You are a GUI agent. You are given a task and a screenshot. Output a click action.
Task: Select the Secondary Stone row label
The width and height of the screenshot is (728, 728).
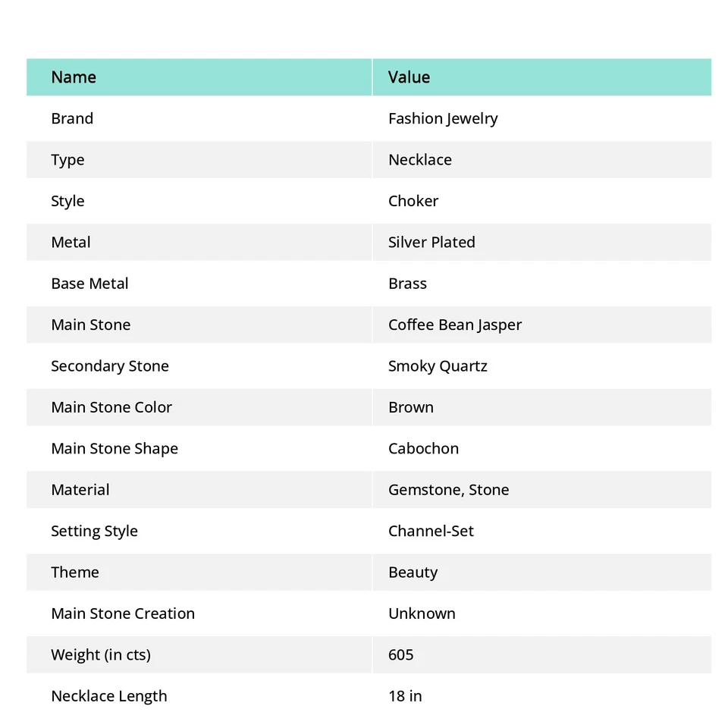pos(110,366)
